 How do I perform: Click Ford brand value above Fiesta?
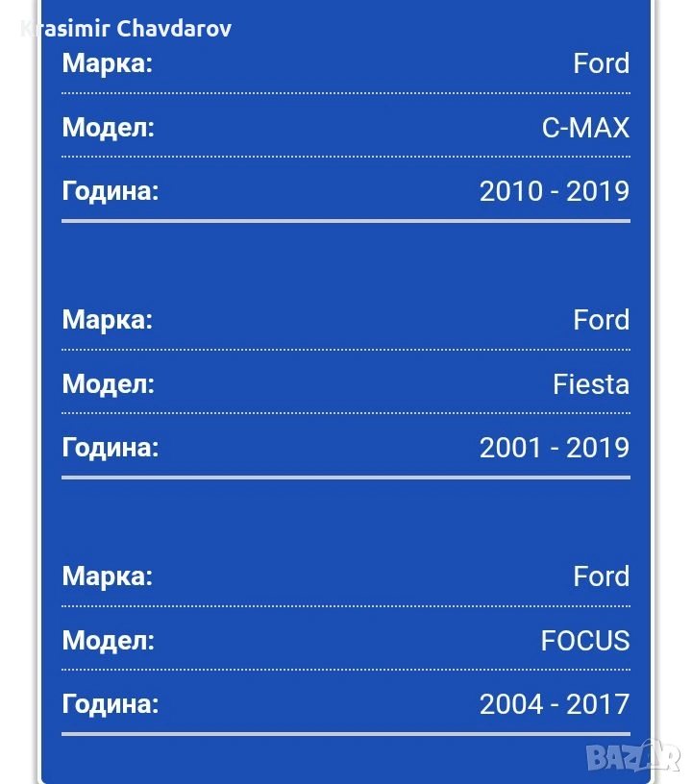pos(601,320)
